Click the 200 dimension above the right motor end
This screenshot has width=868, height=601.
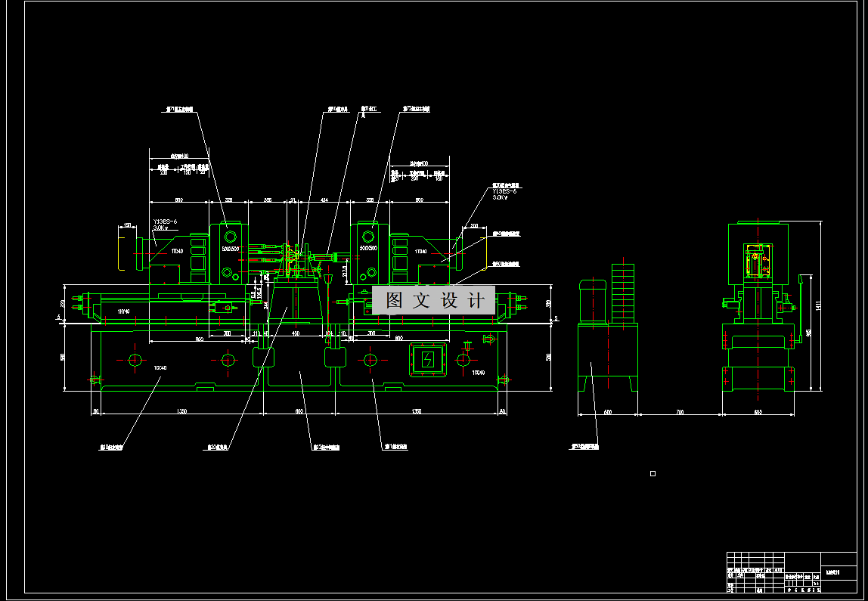473,226
